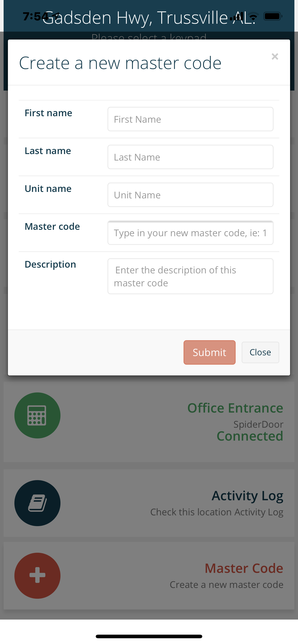Viewport: 298px width, 644px height.
Task: Click the 'Last name' field label
Action: [x=48, y=151]
